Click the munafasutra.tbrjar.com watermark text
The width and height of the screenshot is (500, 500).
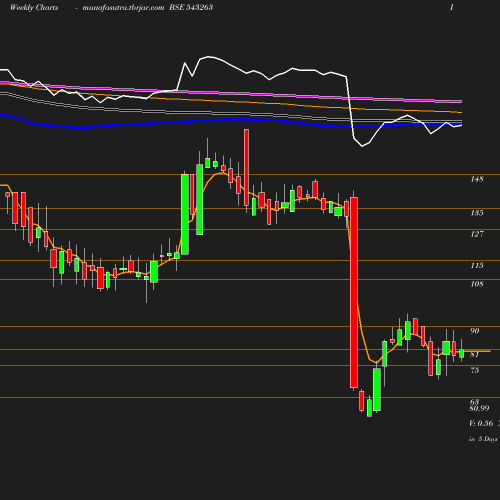click(x=123, y=8)
